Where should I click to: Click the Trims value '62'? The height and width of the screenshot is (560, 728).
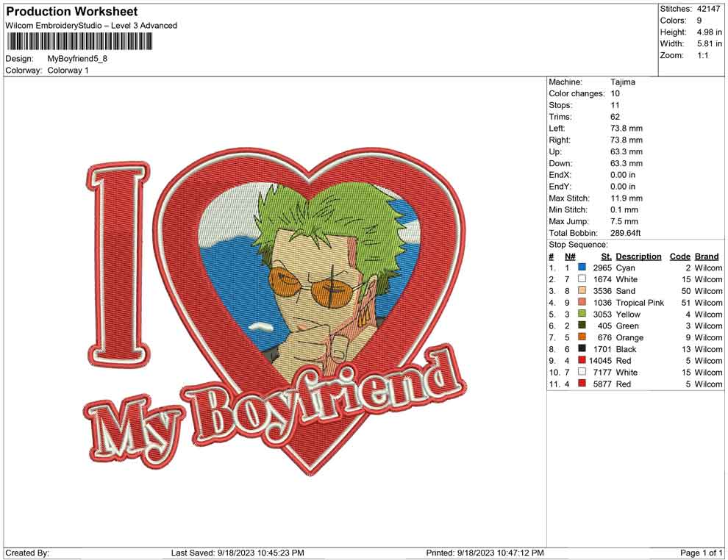(615, 116)
